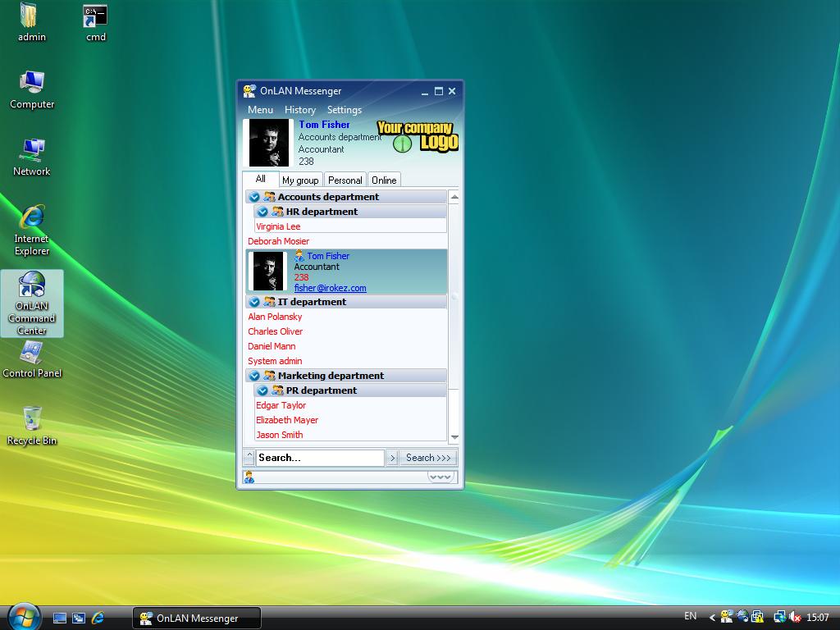Click the fisher@irokez.com email link
Screen dimensions: 840x630
coord(330,288)
